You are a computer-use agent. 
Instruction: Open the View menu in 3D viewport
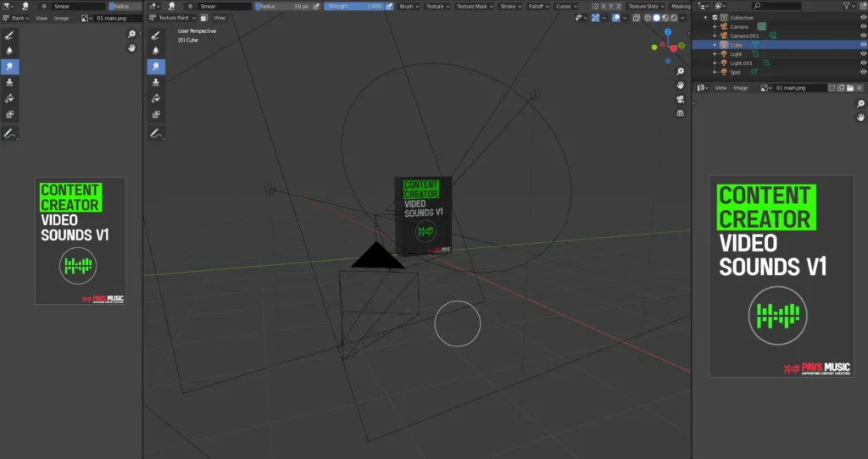pos(220,17)
